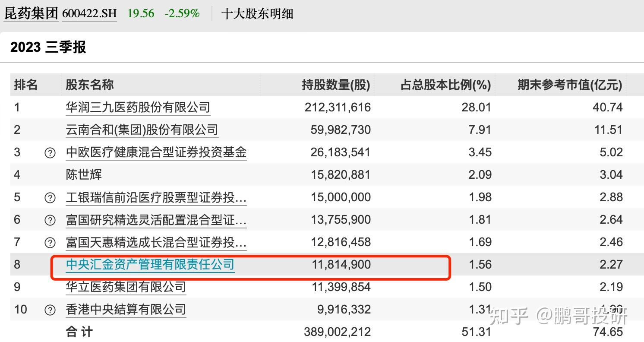Screen dimensions: 644x342
Task: Click the share count 59,982,730
Action: click(x=341, y=130)
